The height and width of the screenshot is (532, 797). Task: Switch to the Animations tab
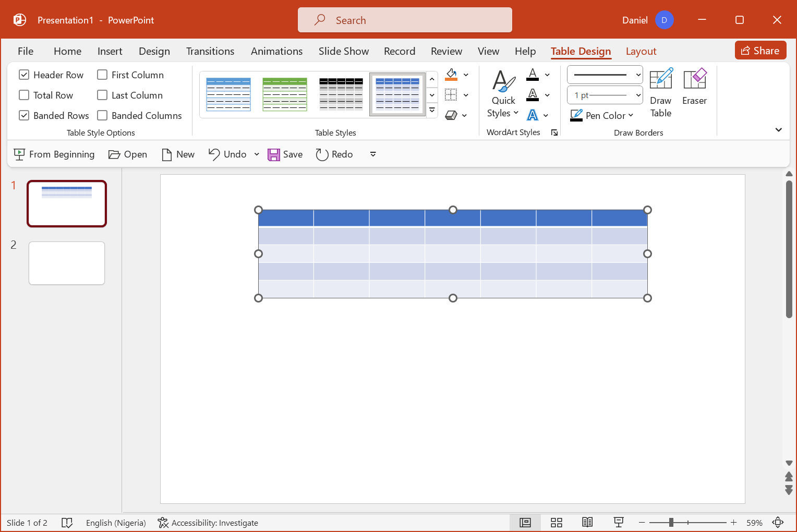[x=276, y=51]
